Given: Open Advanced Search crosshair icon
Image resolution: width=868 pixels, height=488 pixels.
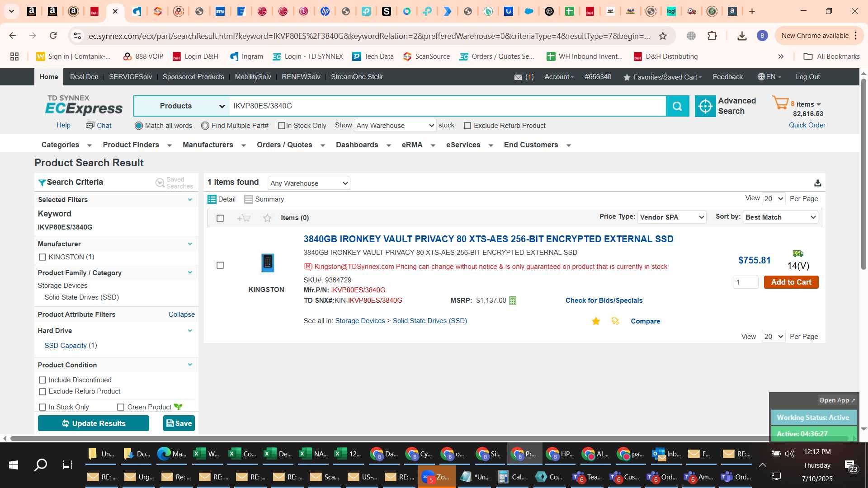Looking at the screenshot, I should [x=705, y=106].
